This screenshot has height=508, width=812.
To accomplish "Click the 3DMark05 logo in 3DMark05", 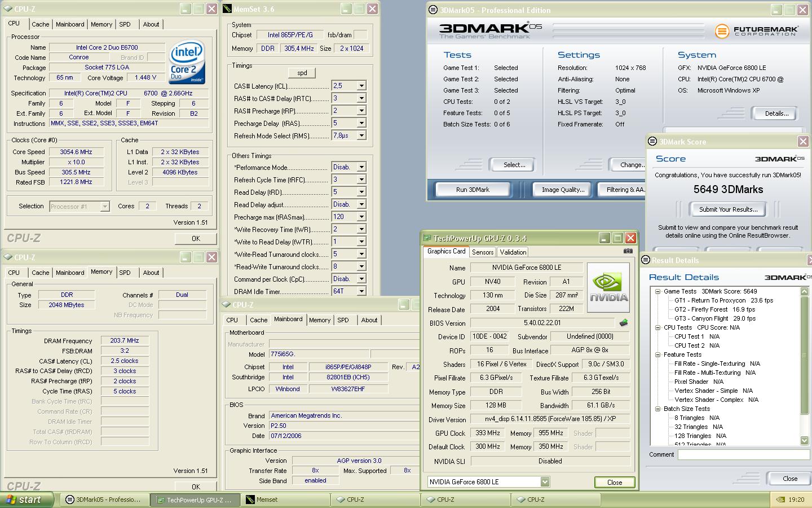I will coord(490,31).
